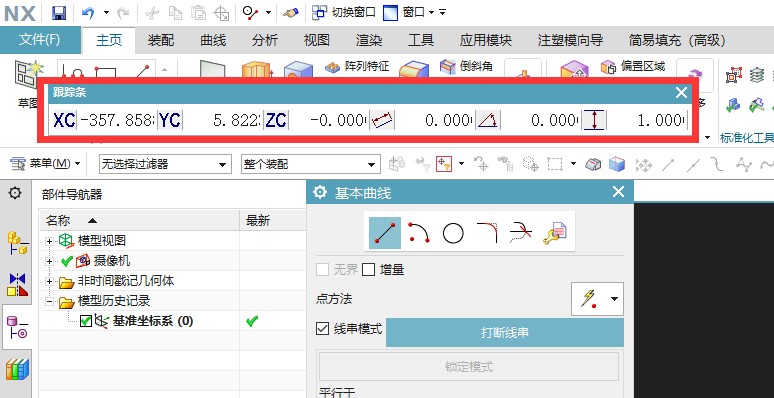
Task: Expand the 摄像机 tree node
Action: (49, 261)
